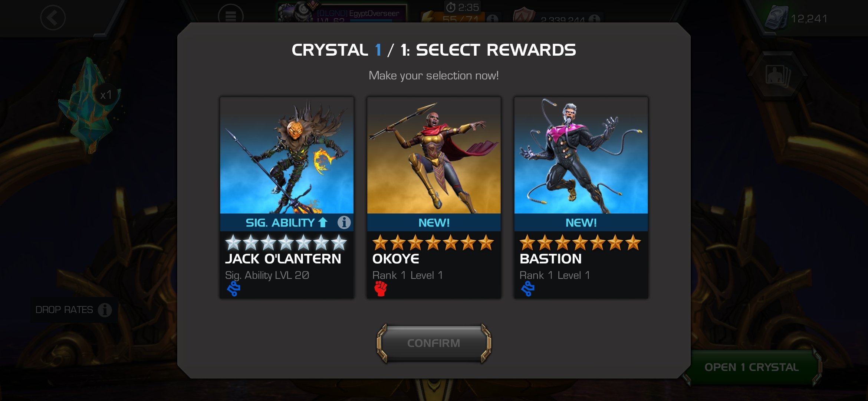Click the Drop Rates label
This screenshot has width=868, height=401.
tap(64, 310)
